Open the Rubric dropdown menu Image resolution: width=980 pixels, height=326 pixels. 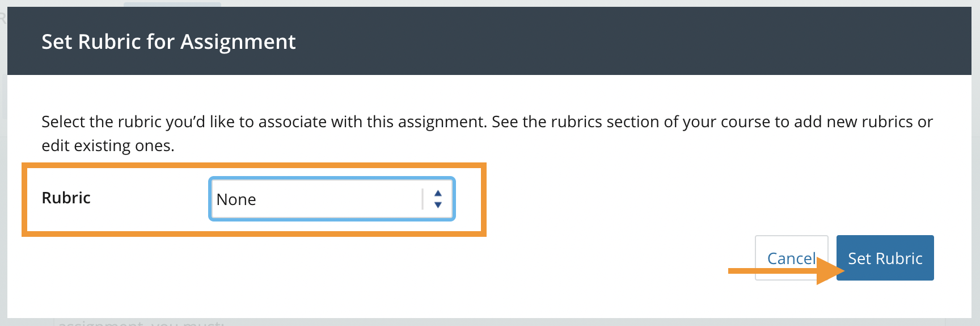pos(332,199)
